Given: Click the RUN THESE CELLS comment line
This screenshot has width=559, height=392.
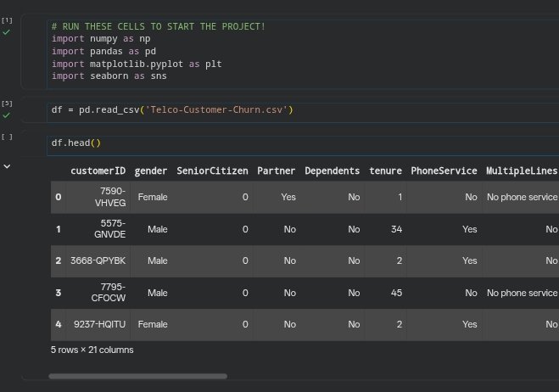Looking at the screenshot, I should (159, 26).
